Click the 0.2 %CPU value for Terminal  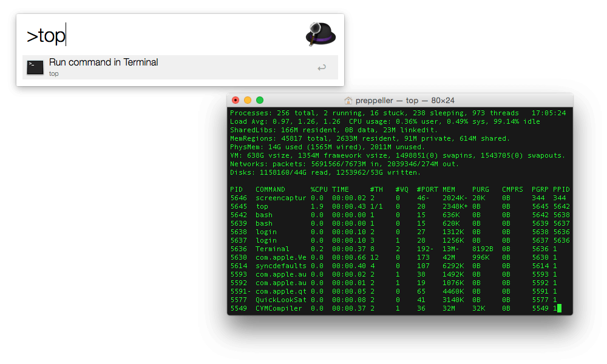[317, 249]
